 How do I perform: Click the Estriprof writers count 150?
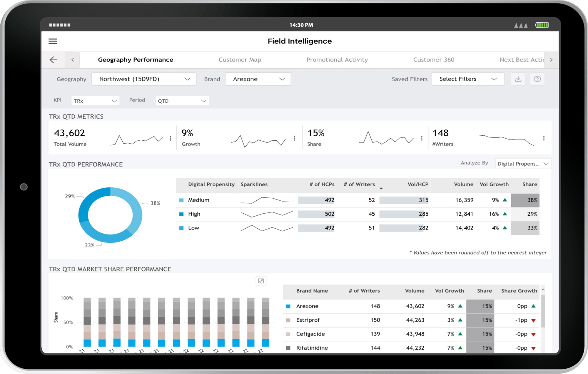(x=375, y=320)
